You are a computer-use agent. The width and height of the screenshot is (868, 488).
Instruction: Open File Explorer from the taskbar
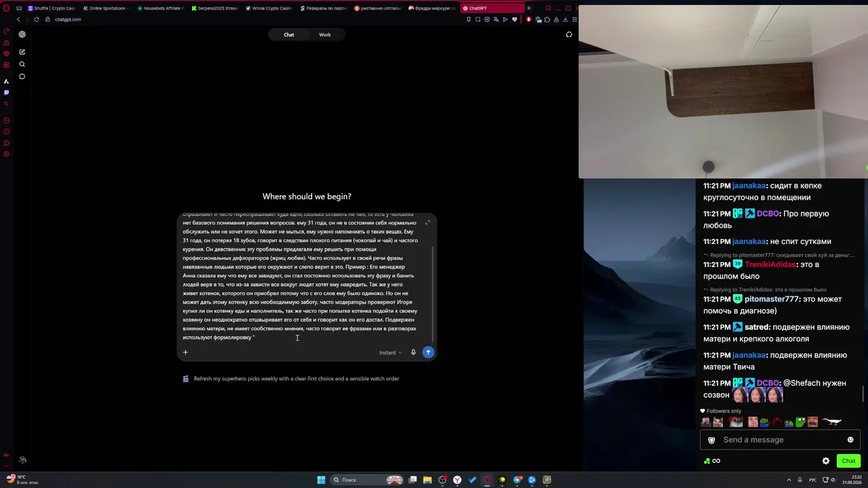427,480
